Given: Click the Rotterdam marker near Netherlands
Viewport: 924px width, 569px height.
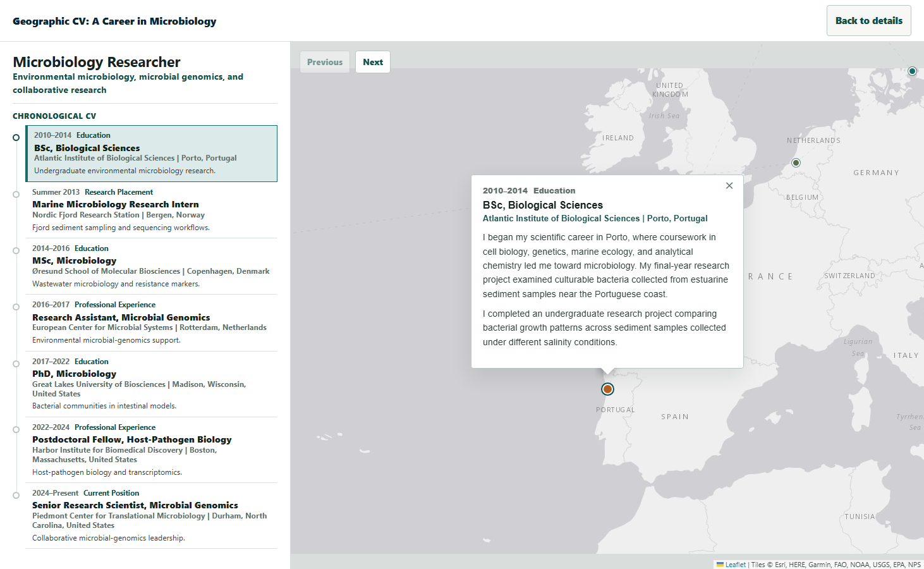Looking at the screenshot, I should point(796,163).
